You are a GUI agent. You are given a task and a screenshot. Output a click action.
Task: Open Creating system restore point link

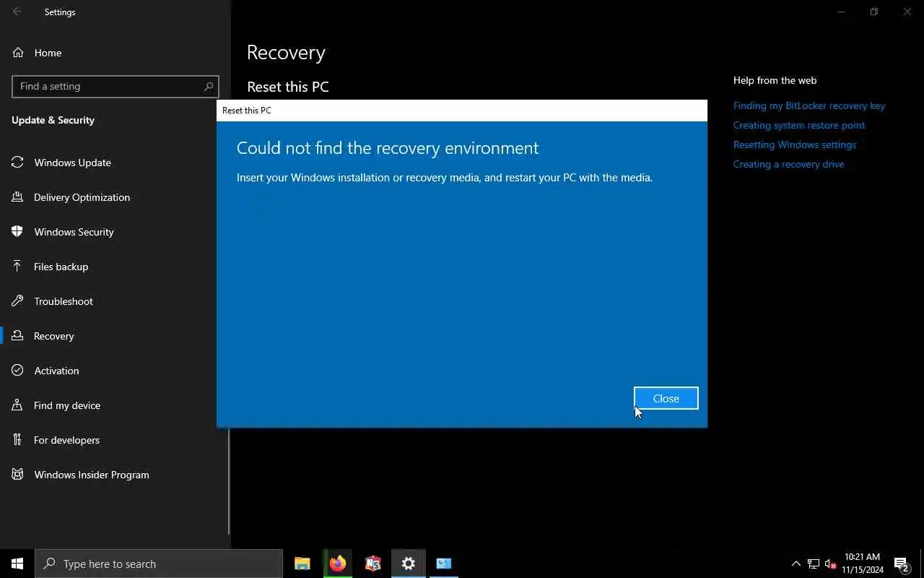(x=798, y=125)
